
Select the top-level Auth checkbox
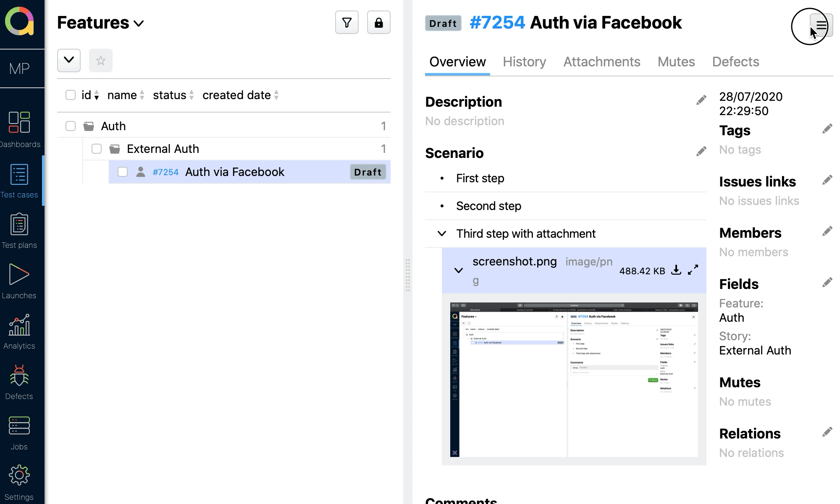pyautogui.click(x=70, y=126)
